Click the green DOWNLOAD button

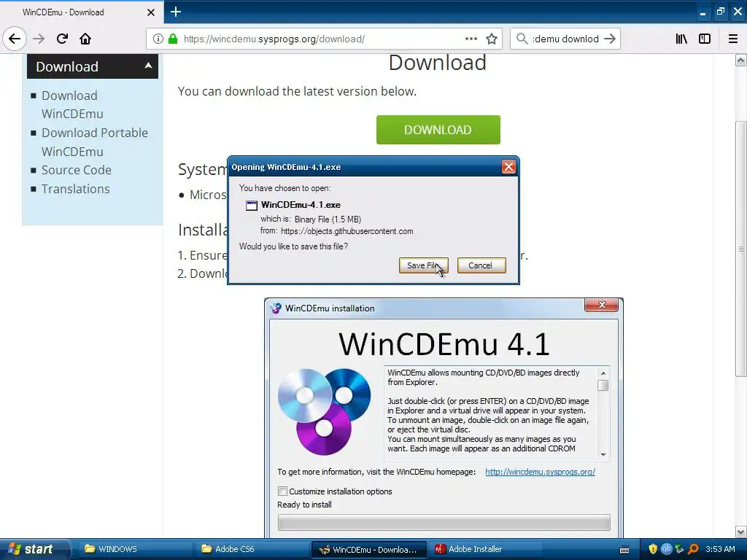[x=438, y=130]
